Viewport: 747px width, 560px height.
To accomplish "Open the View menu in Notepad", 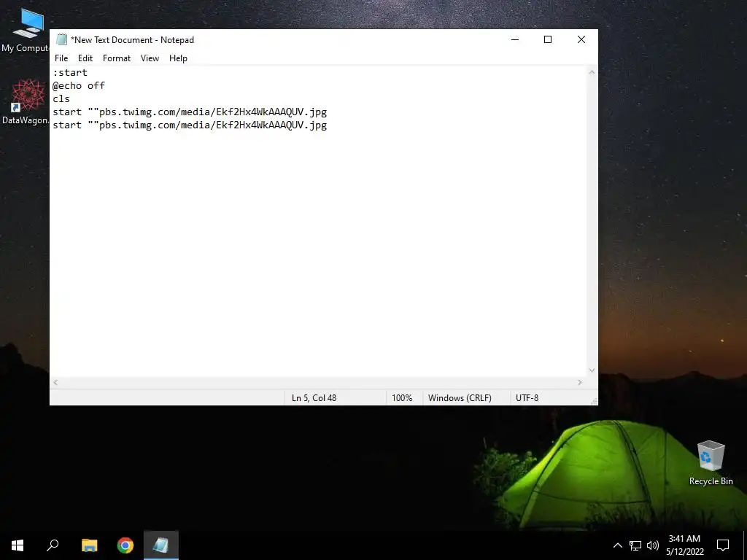I will [150, 58].
